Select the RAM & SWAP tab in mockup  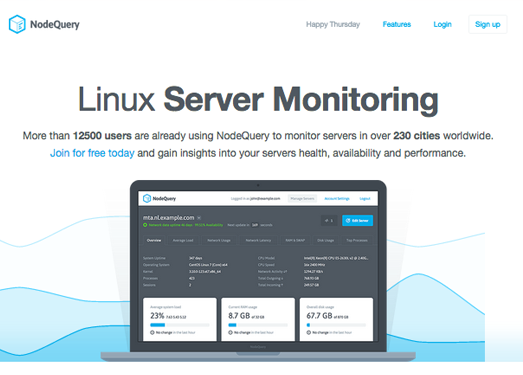coord(295,240)
